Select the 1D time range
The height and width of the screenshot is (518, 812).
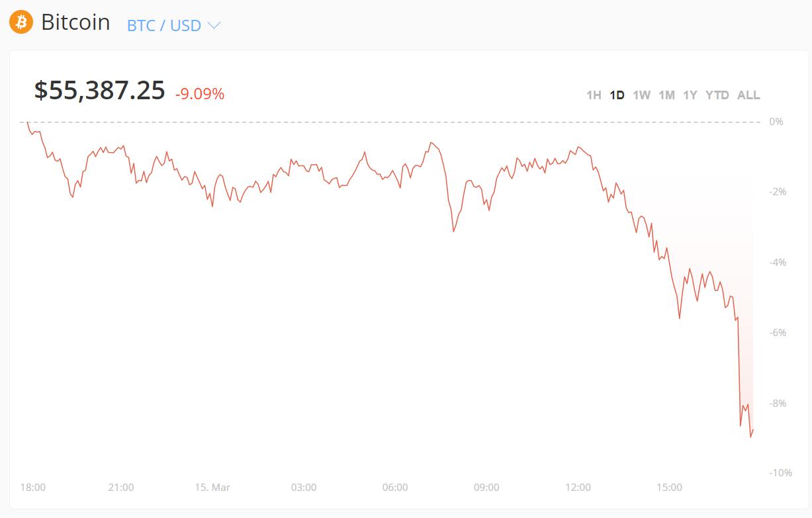(x=617, y=95)
